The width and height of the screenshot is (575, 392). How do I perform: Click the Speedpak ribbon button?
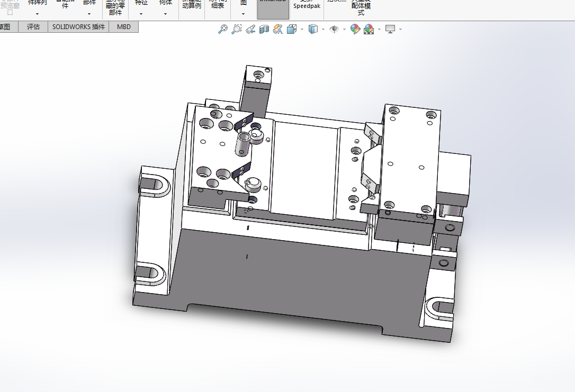click(x=307, y=7)
